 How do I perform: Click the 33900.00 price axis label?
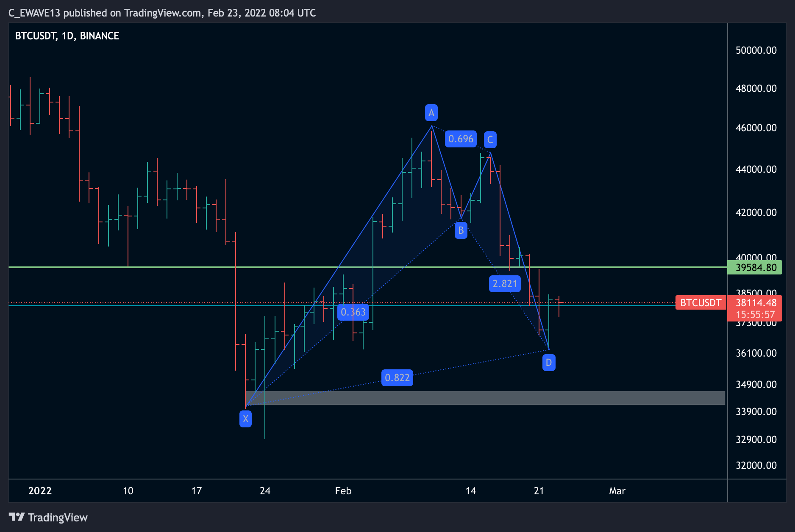pos(756,412)
